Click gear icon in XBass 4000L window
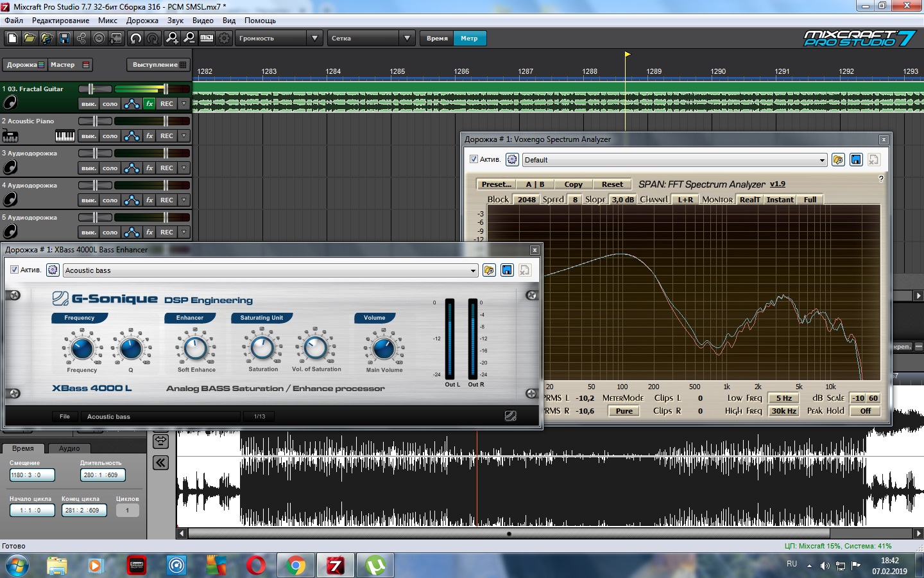 click(53, 270)
